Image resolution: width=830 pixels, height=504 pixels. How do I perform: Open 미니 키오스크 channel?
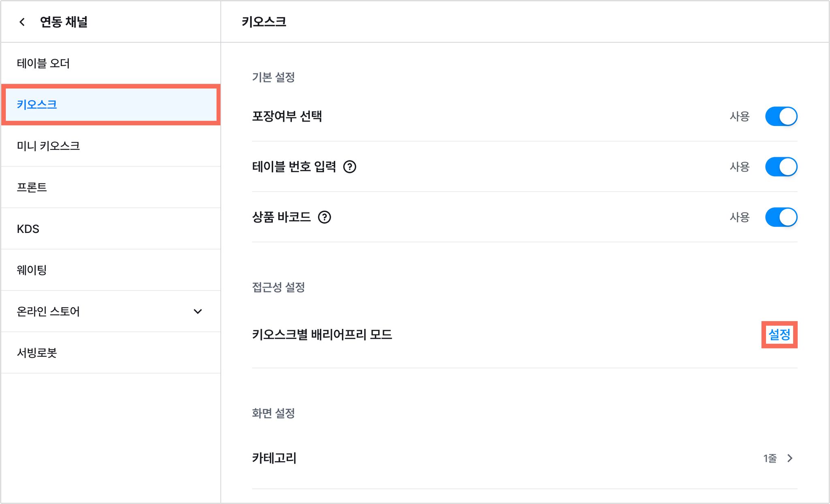(x=111, y=146)
